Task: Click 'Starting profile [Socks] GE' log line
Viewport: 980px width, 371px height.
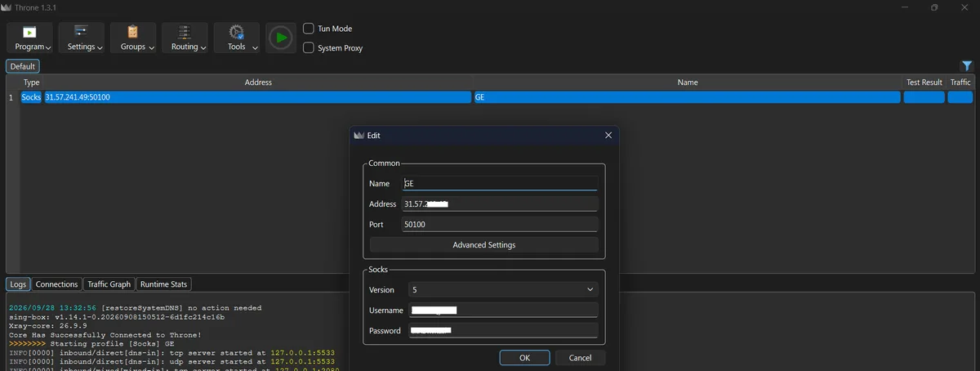Action: (91, 344)
